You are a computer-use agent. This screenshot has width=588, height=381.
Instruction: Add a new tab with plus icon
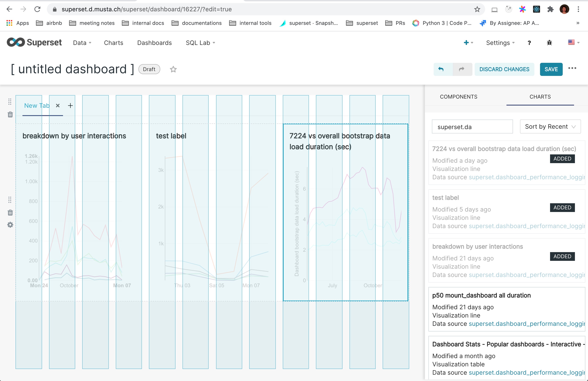point(70,106)
